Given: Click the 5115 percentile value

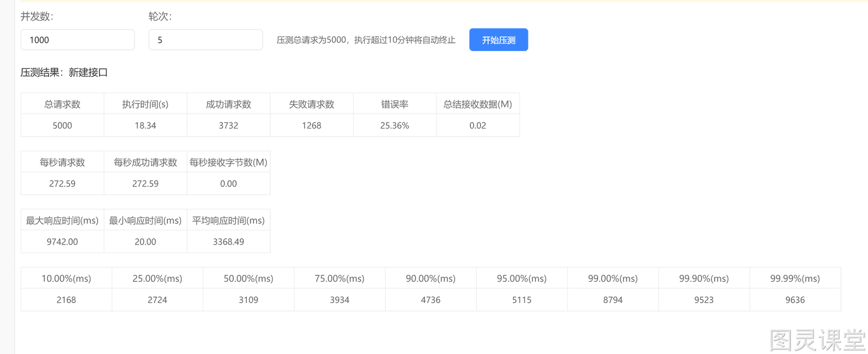Looking at the screenshot, I should click(522, 300).
